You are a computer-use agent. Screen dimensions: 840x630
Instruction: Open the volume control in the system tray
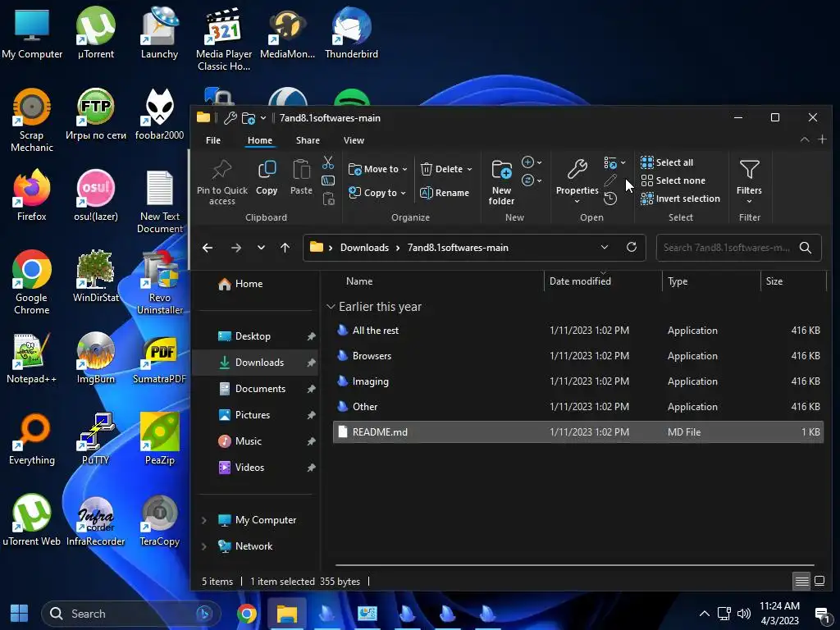click(x=743, y=614)
